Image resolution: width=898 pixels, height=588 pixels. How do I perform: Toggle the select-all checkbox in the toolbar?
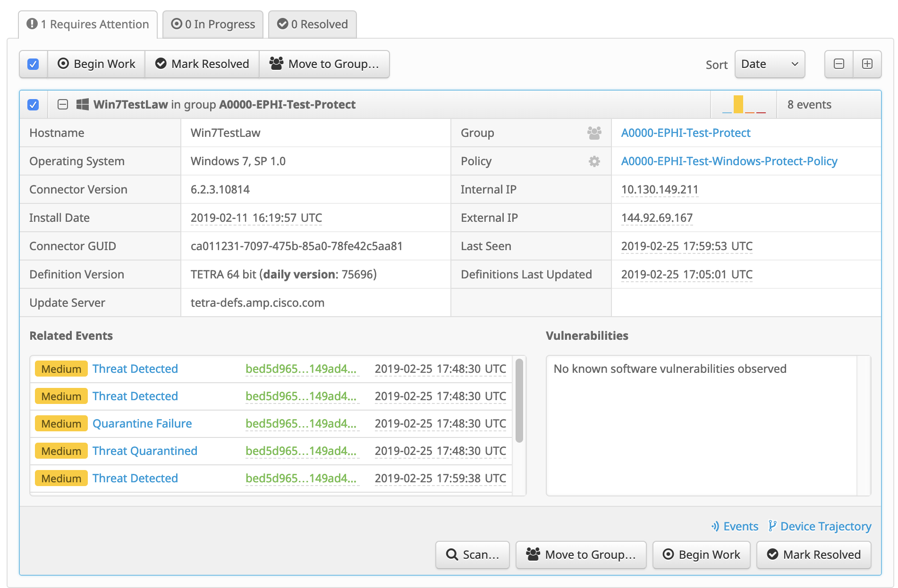(33, 64)
